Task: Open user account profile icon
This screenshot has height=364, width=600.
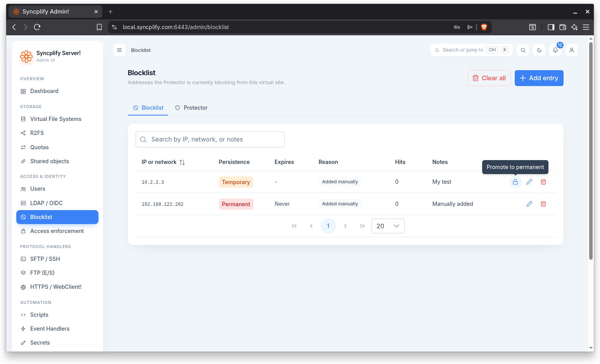Action: 572,50
